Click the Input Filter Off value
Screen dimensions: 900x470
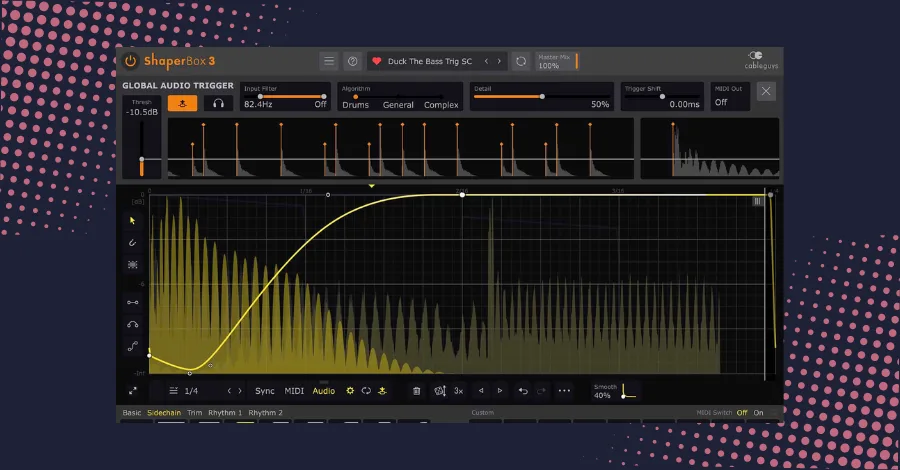pos(320,104)
